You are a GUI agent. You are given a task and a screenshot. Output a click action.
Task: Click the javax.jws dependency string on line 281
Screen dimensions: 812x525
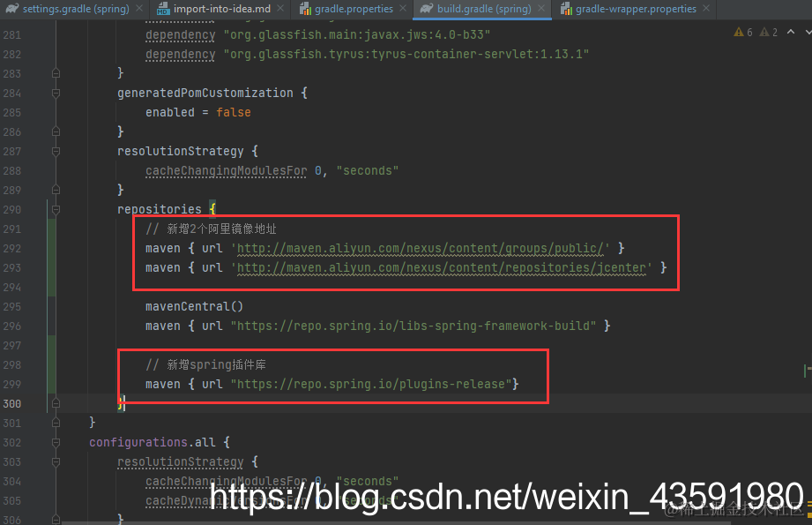pos(357,34)
